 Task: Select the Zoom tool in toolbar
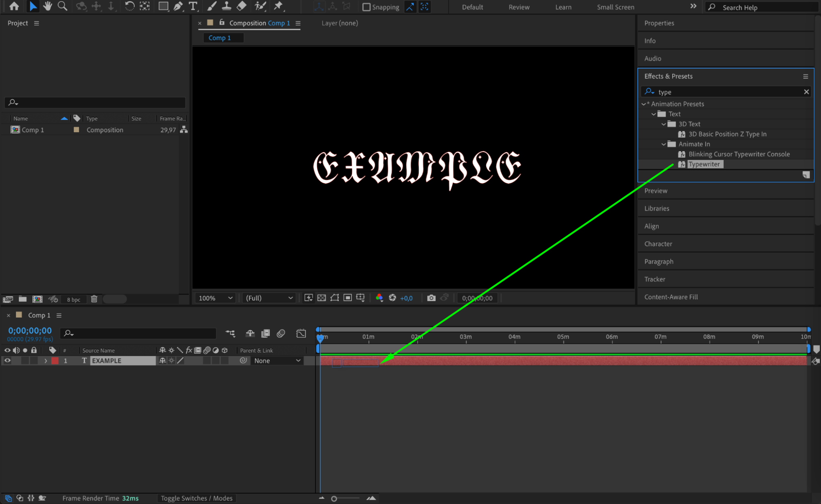pos(62,6)
